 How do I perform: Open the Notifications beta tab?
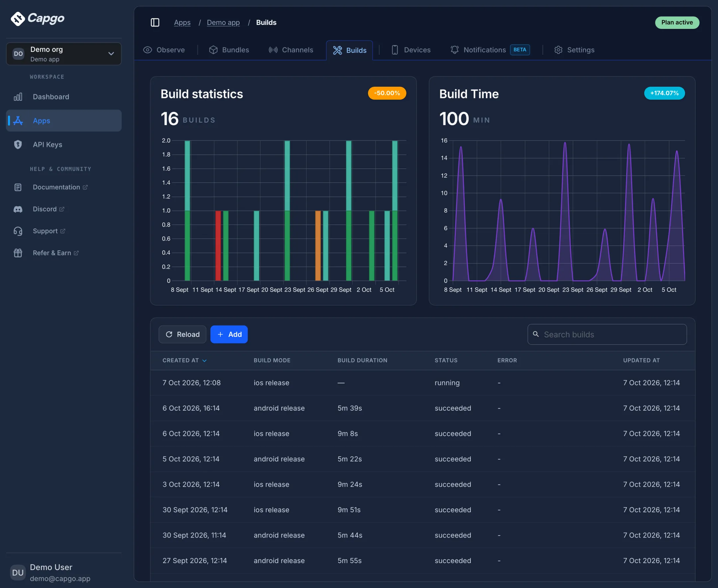490,50
